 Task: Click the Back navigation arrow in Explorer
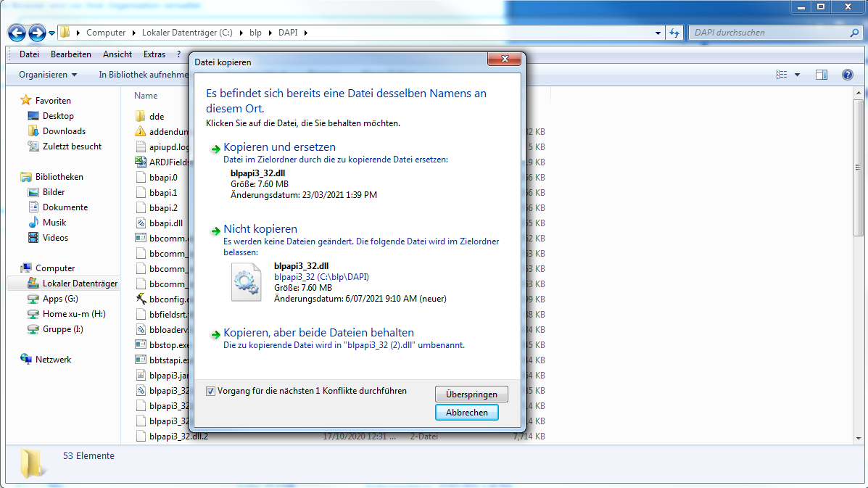(x=17, y=33)
